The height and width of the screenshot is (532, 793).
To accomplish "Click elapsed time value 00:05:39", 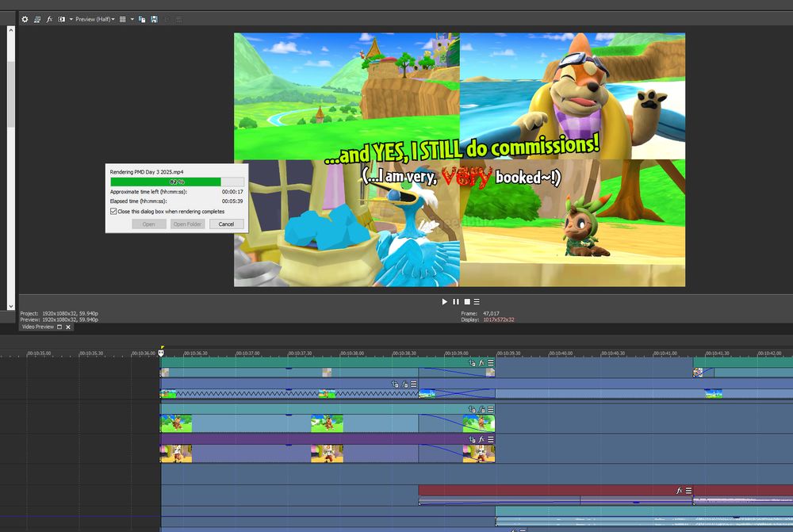I will [x=232, y=201].
